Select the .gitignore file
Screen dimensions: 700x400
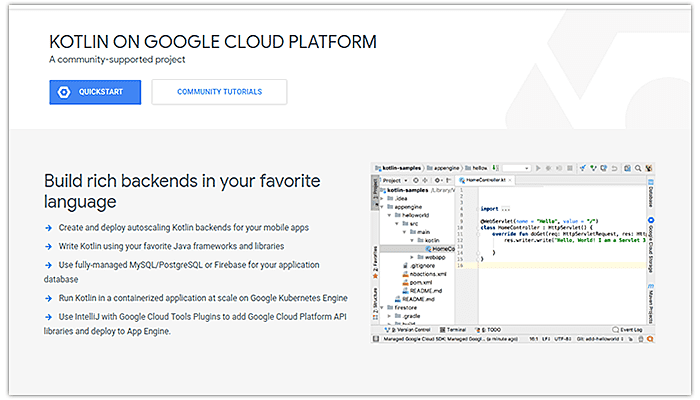tap(418, 266)
